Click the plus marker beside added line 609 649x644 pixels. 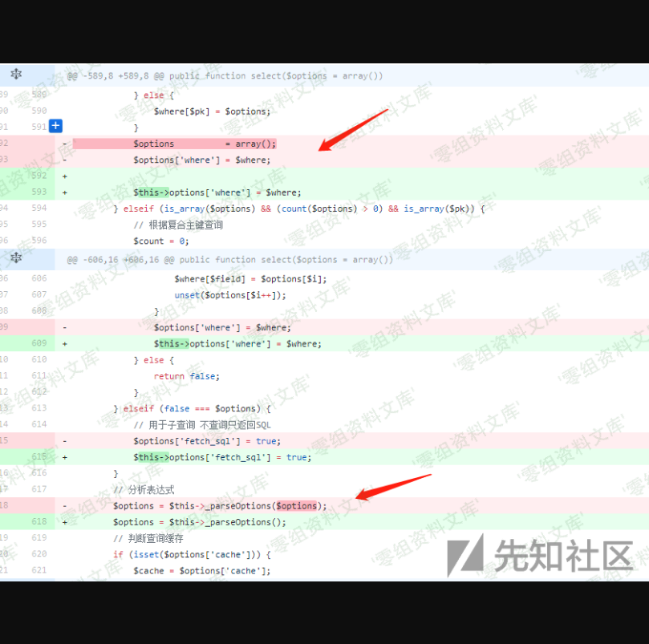click(x=64, y=344)
